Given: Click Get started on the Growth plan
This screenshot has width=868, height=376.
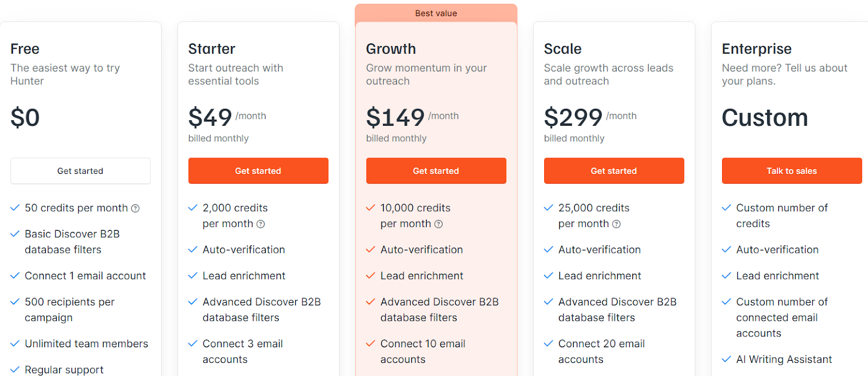Looking at the screenshot, I should [x=436, y=171].
